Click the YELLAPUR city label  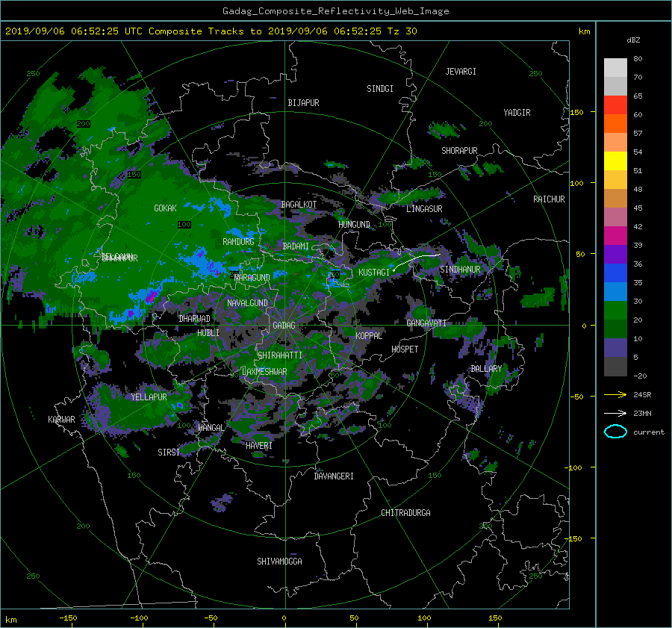click(x=149, y=397)
